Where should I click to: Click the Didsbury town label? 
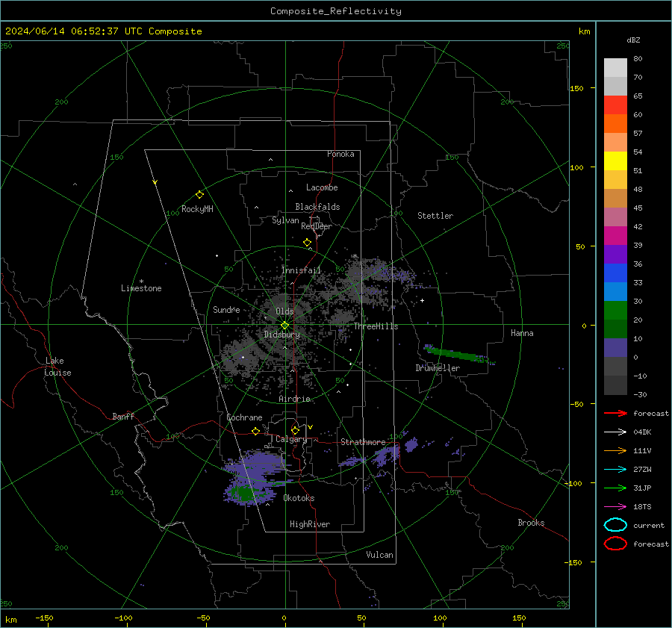[281, 335]
